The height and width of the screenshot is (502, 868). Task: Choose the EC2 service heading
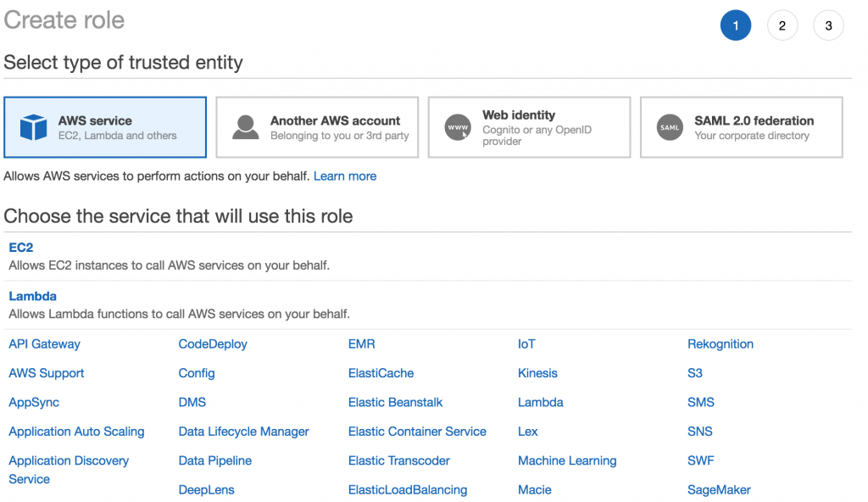[21, 248]
